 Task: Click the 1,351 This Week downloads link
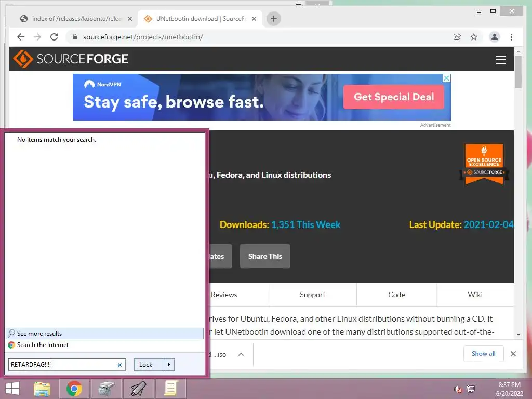coord(305,224)
